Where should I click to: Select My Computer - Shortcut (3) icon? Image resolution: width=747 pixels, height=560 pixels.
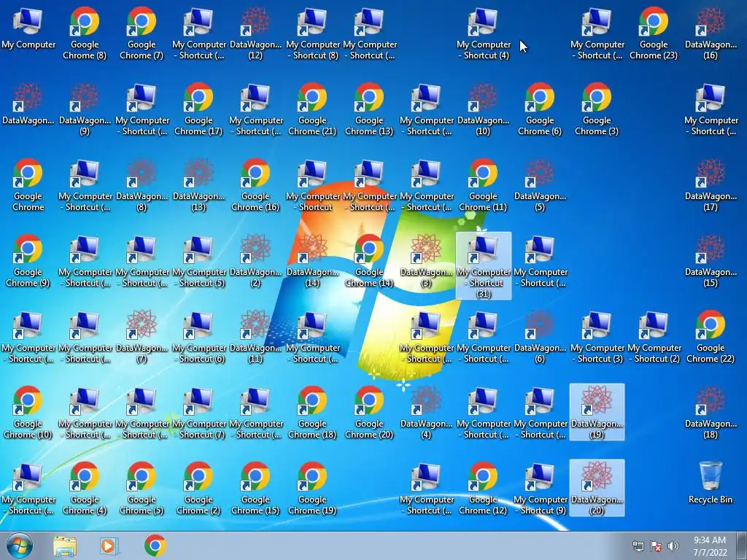pyautogui.click(x=597, y=337)
